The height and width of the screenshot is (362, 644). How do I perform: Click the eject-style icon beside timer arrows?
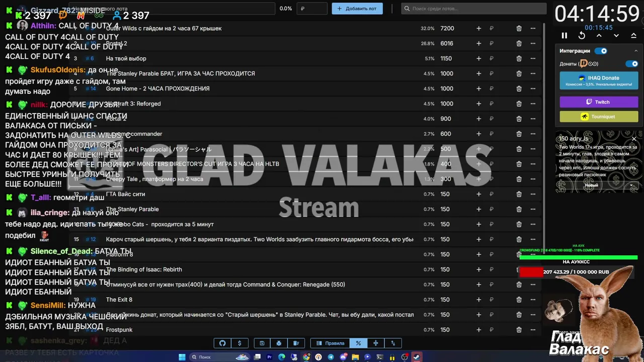[633, 36]
